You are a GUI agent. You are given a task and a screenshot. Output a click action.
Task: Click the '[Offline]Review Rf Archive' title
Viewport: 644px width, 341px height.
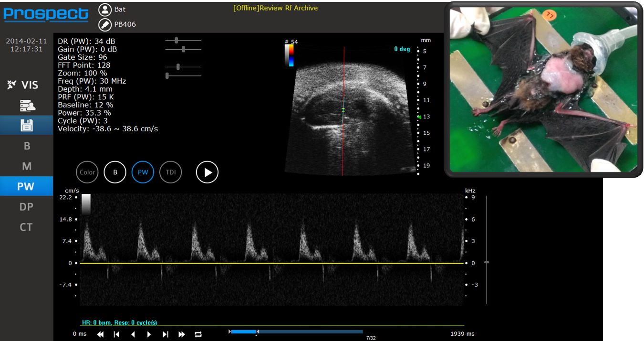(275, 8)
